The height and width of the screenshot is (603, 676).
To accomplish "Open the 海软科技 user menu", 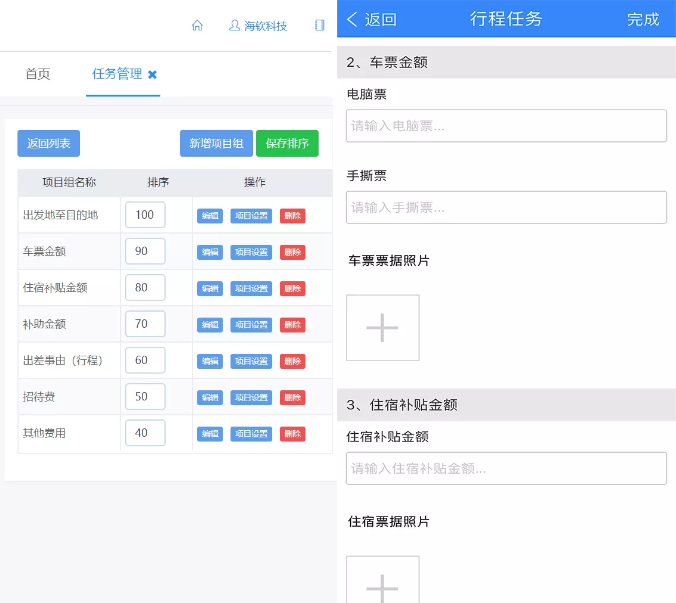I will pos(258,26).
